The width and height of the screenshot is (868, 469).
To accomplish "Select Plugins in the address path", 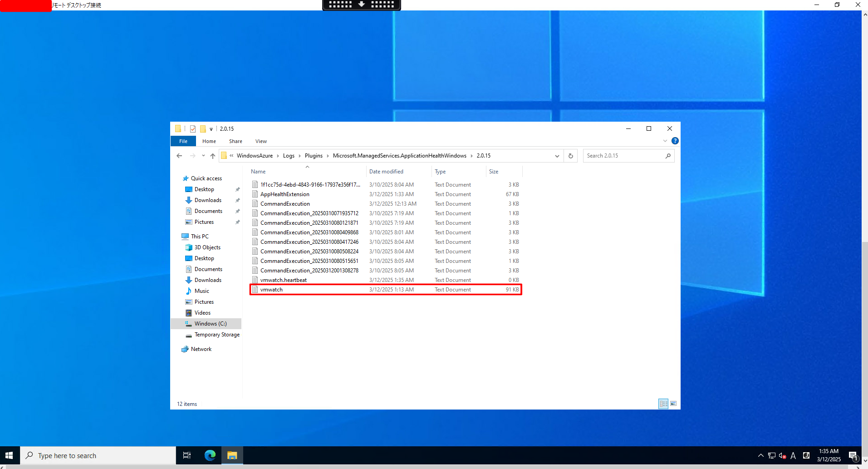I will coord(314,156).
